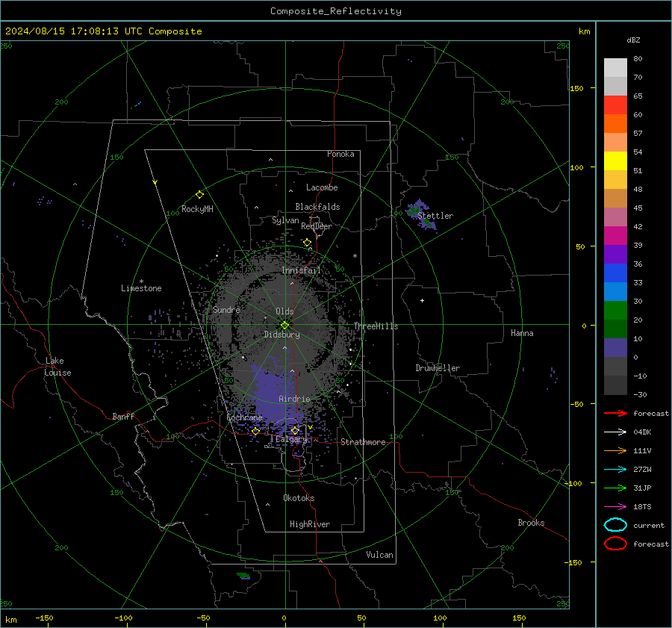Screen dimensions: 672x628
Task: Select the 20 dBZ green color swatch
Action: coord(615,310)
